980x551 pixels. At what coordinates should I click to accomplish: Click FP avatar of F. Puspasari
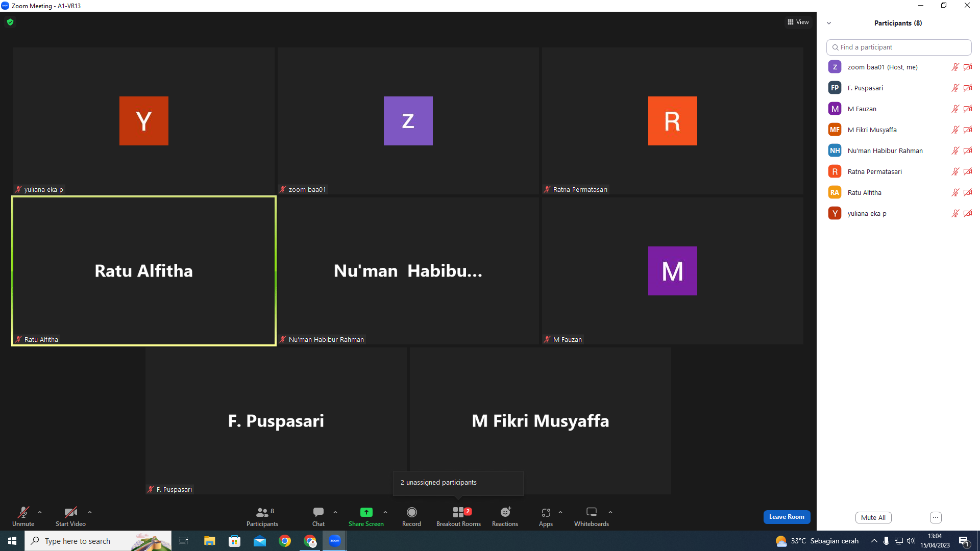[x=835, y=88]
